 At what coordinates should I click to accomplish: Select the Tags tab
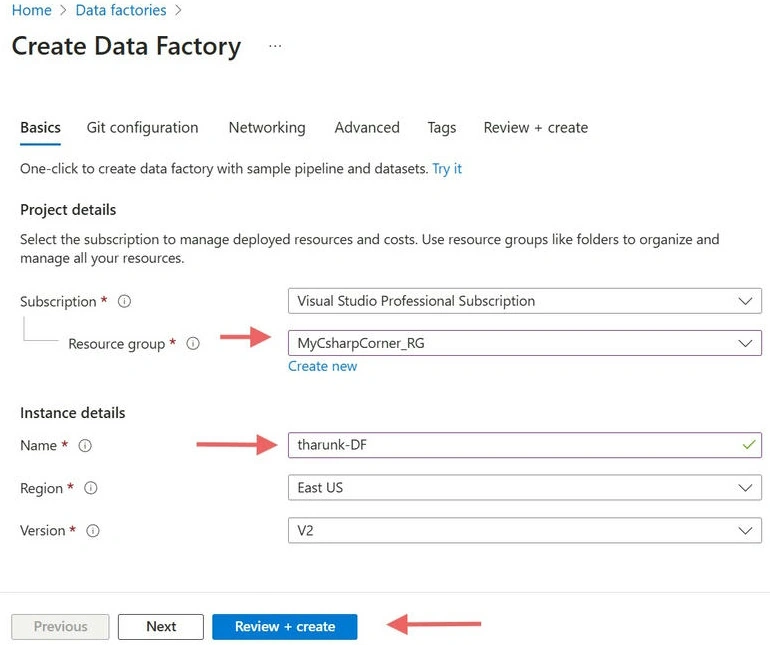click(x=441, y=128)
